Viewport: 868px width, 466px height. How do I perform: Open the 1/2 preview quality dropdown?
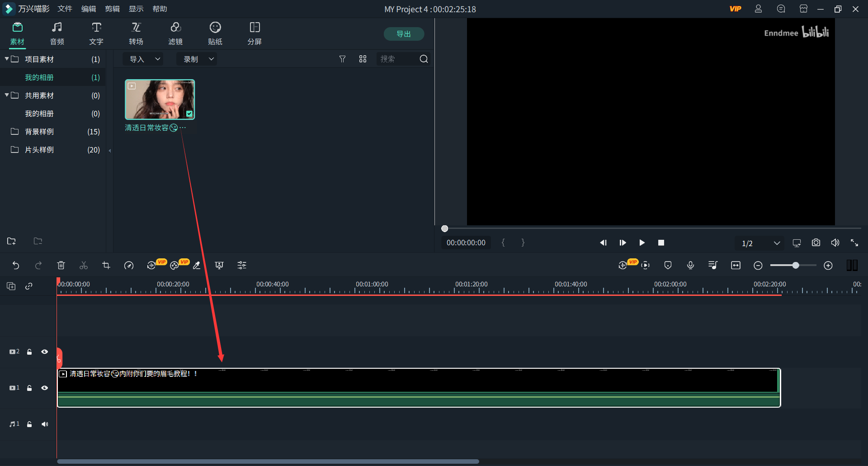click(x=760, y=243)
